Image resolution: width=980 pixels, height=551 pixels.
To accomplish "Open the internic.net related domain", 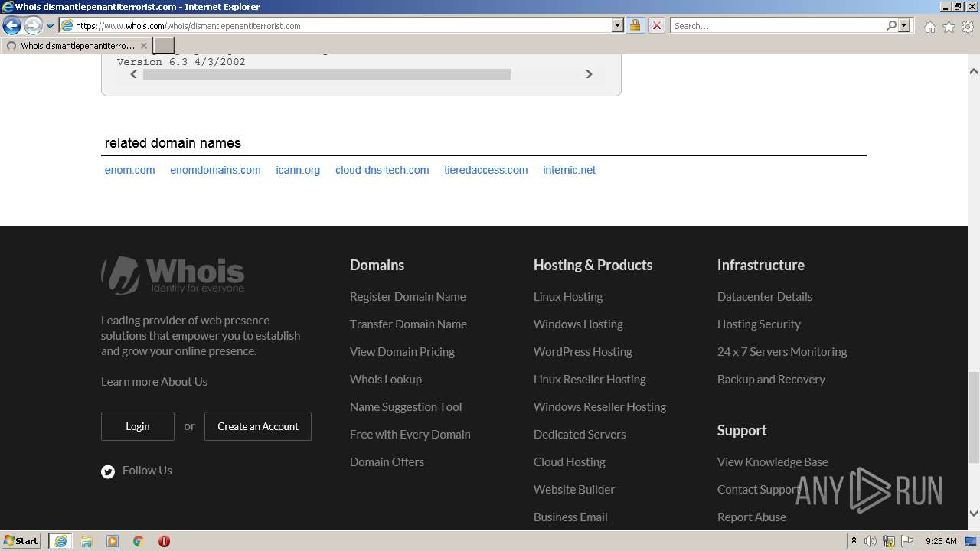I will click(569, 170).
